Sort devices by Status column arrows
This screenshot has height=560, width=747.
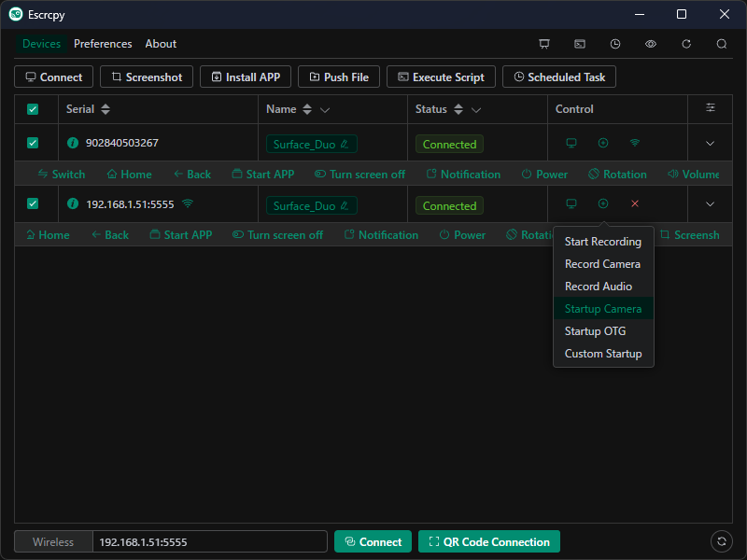coord(458,109)
